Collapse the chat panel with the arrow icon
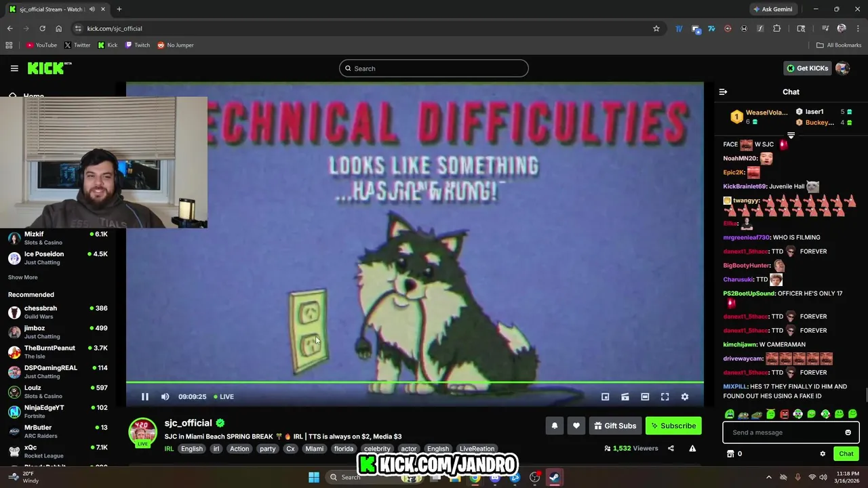Viewport: 868px width, 488px height. click(x=723, y=91)
